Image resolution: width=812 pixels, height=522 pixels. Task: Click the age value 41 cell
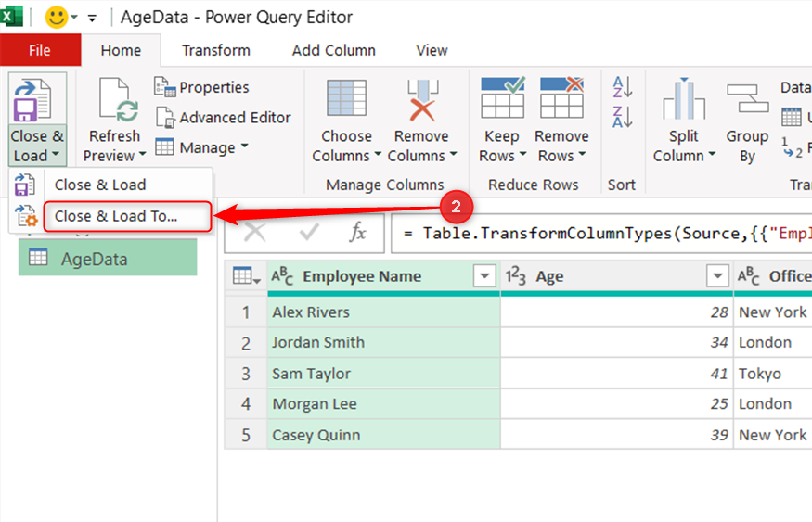(617, 374)
